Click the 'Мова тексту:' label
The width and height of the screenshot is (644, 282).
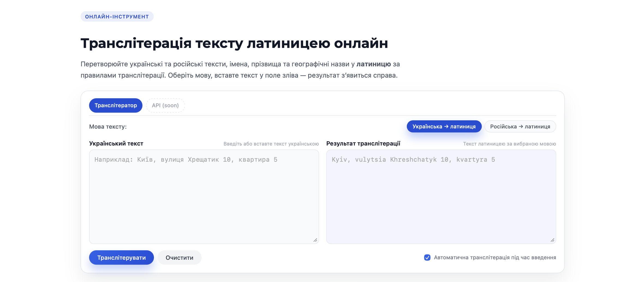coord(108,127)
